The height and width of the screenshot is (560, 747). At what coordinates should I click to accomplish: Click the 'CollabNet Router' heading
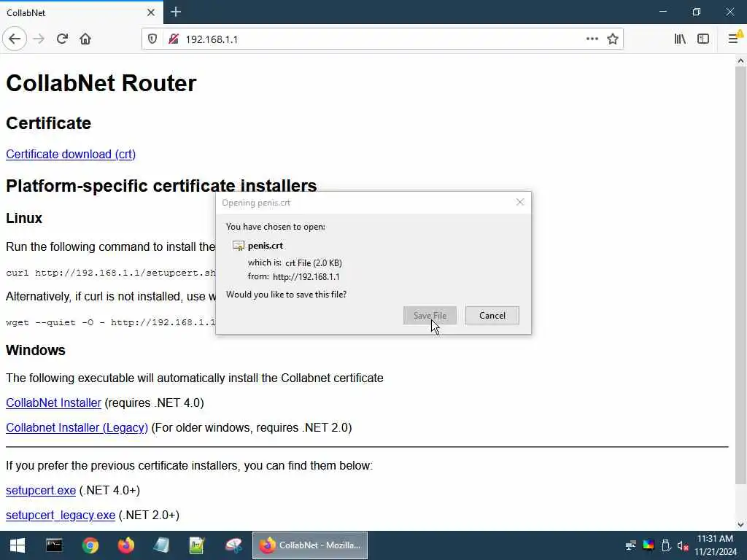tap(101, 83)
